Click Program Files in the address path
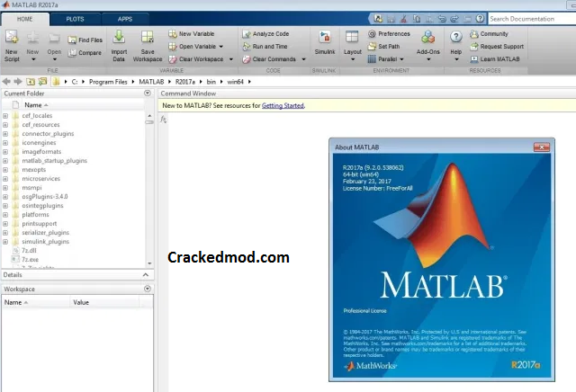Viewport: 576px width, 392px height. pyautogui.click(x=108, y=82)
